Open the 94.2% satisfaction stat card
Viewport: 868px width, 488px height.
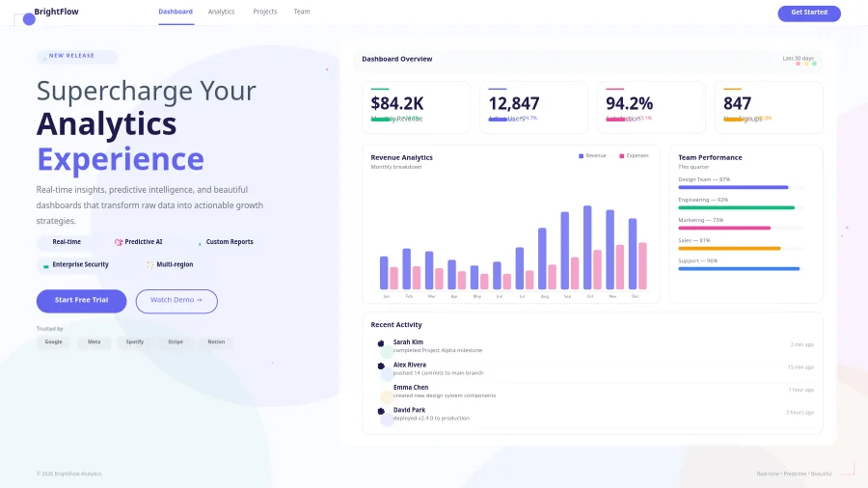tap(651, 107)
